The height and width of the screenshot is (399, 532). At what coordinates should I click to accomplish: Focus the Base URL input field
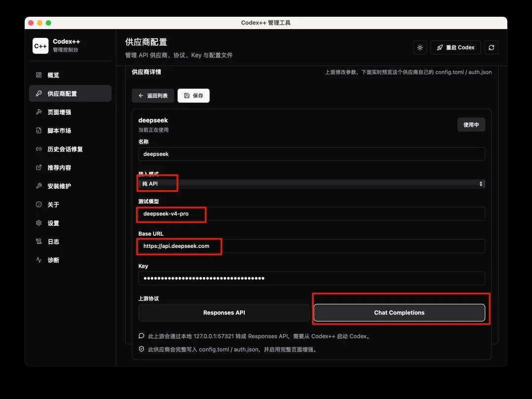(311, 246)
